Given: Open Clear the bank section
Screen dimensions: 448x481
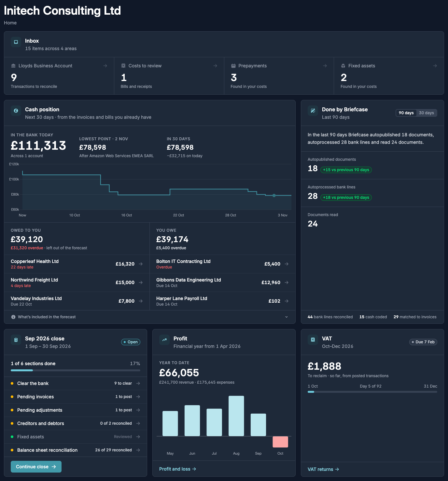Looking at the screenshot, I should click(x=76, y=383).
